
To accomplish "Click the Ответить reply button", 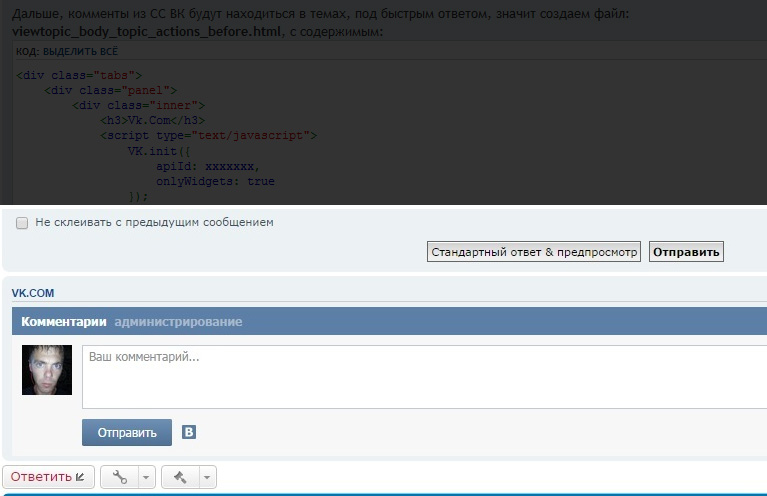I will 48,477.
